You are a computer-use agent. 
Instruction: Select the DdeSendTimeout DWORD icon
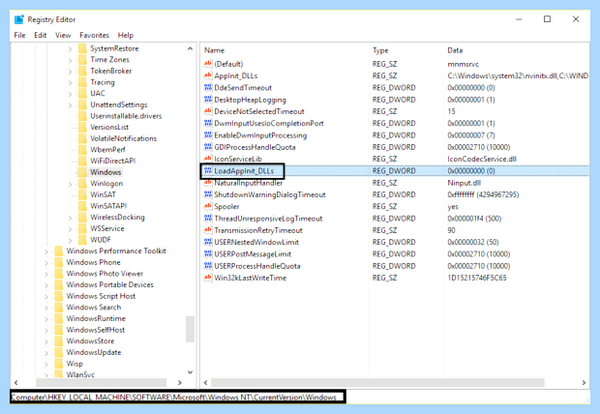[208, 87]
